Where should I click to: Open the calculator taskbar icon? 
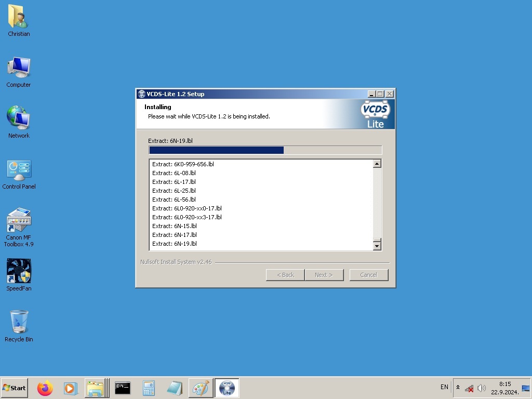point(149,388)
